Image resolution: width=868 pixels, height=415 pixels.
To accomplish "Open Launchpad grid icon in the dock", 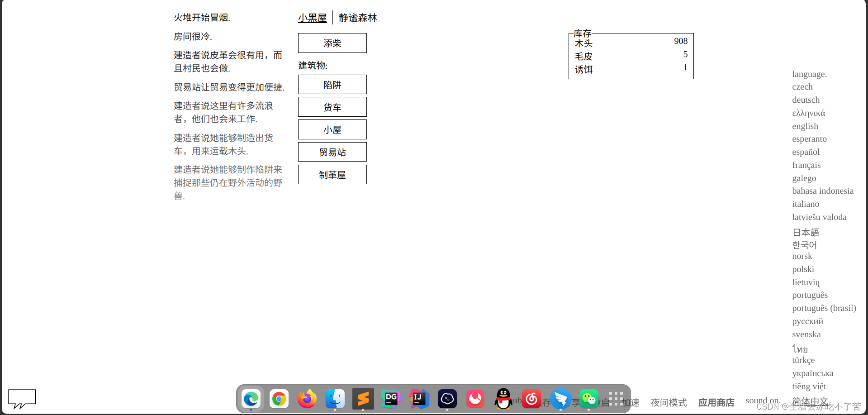I will tap(616, 399).
